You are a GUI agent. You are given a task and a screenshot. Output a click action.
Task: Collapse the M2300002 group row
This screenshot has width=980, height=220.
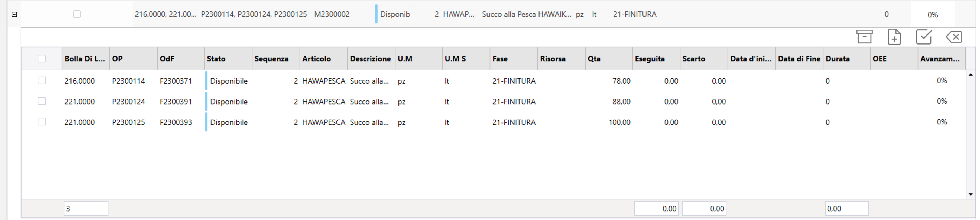pyautogui.click(x=14, y=14)
